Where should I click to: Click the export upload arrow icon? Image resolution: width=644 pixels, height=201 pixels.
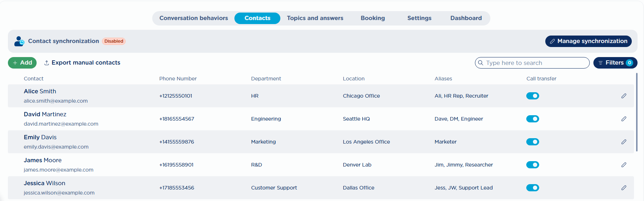(x=47, y=63)
